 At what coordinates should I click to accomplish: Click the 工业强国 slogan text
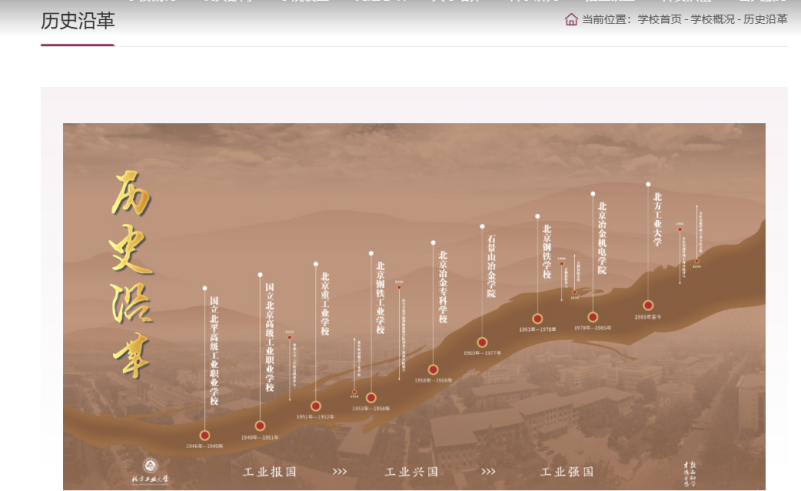click(567, 472)
